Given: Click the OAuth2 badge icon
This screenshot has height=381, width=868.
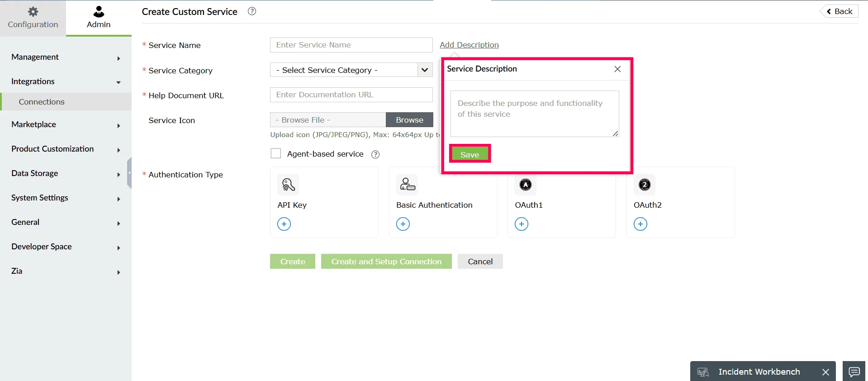Looking at the screenshot, I should pyautogui.click(x=645, y=185).
